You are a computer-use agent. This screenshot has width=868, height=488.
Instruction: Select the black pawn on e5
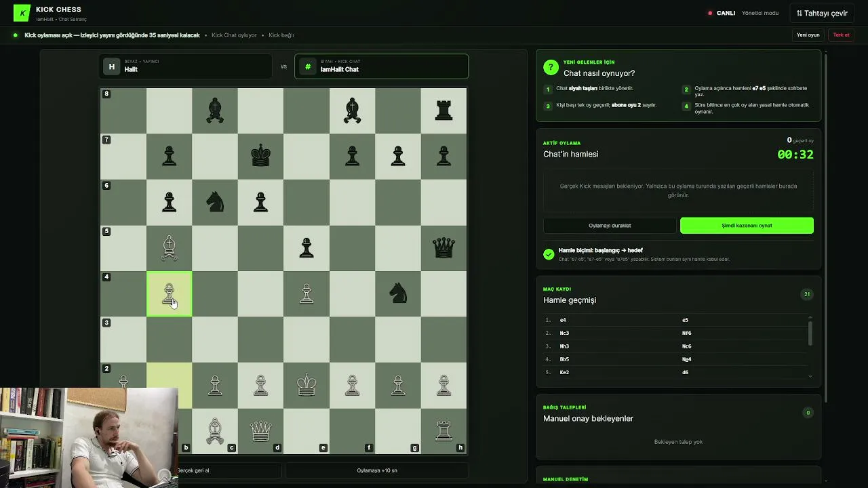(307, 248)
